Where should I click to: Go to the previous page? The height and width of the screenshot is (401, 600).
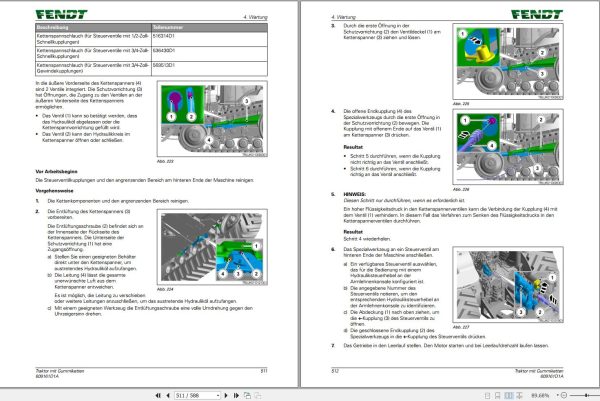pos(168,395)
